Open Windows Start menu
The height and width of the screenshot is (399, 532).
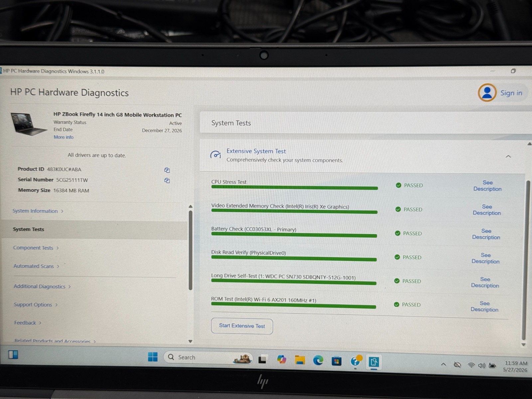153,357
